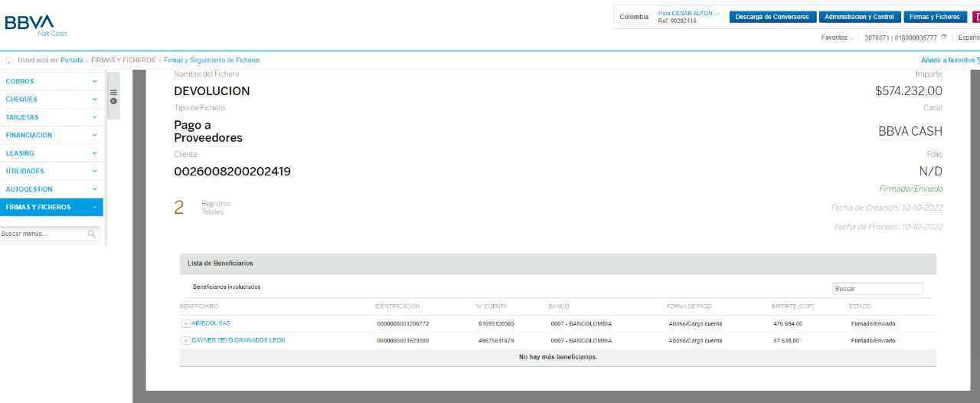This screenshot has height=403, width=980.
Task: Click Añadir a favoritos link
Action: [x=949, y=61]
